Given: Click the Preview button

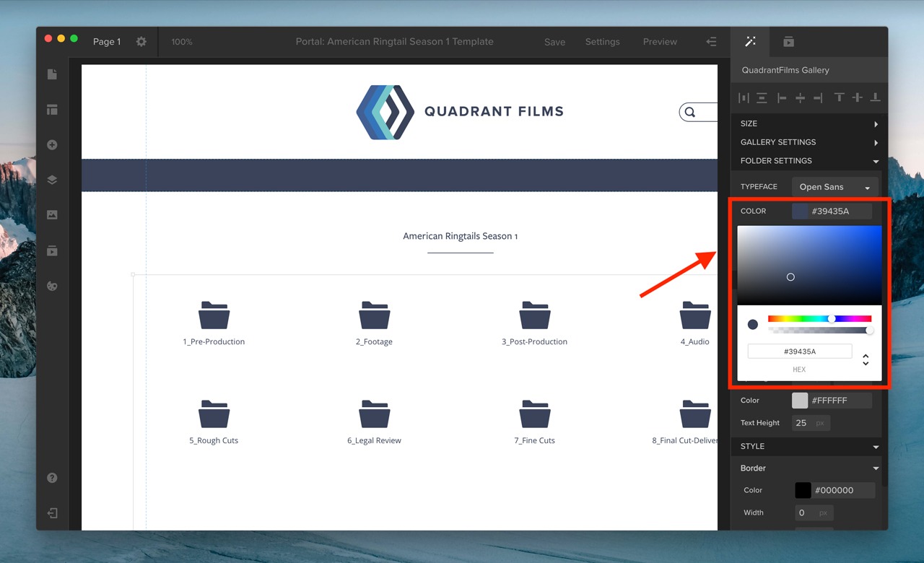Looking at the screenshot, I should point(660,42).
